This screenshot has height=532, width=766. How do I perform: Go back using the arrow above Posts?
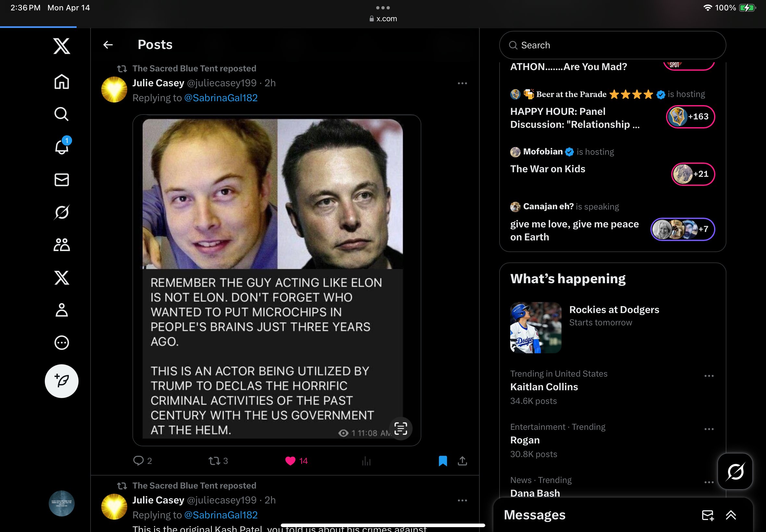click(109, 44)
